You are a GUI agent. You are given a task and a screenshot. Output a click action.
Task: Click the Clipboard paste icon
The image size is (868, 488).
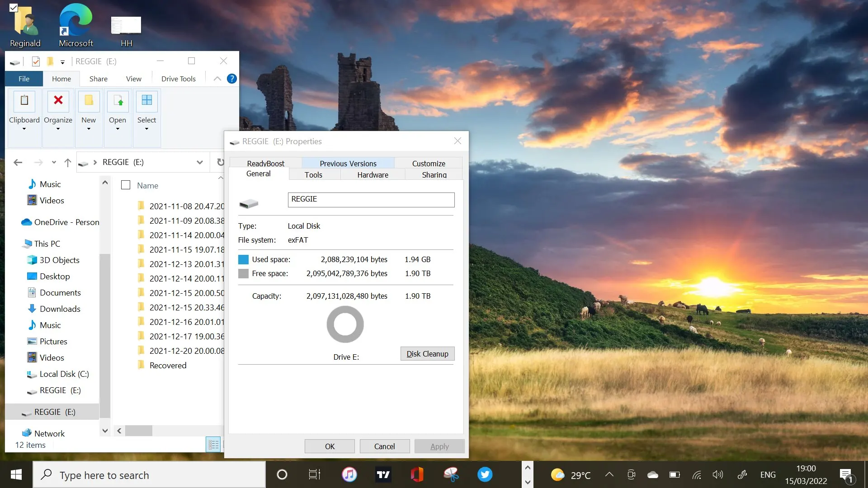coord(24,101)
